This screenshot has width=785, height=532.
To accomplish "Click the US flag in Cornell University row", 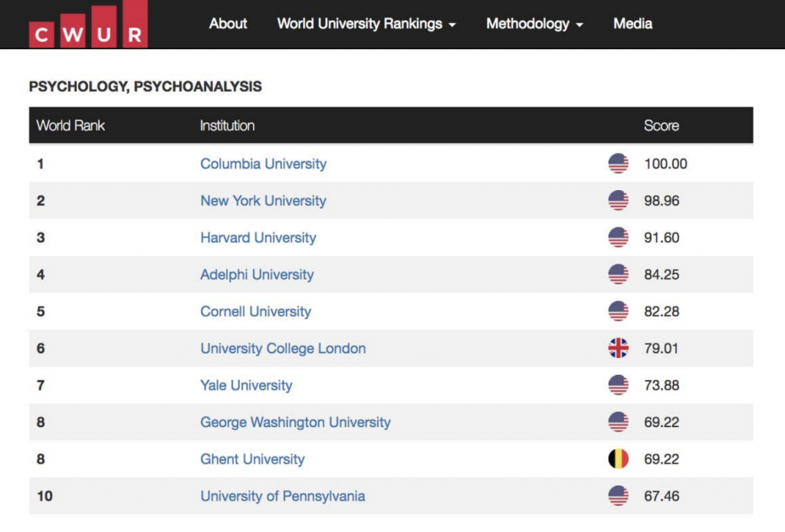I will [x=619, y=311].
